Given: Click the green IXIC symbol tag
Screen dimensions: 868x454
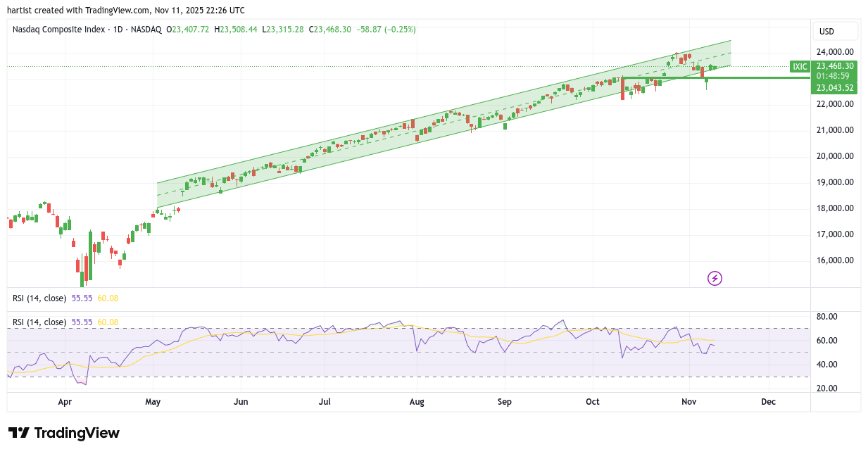Looking at the screenshot, I should coord(800,66).
